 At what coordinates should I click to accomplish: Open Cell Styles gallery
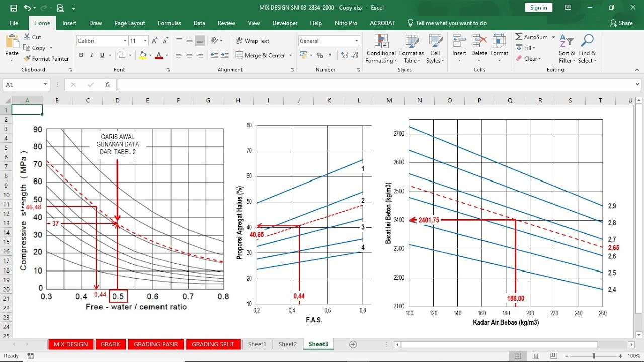click(435, 49)
